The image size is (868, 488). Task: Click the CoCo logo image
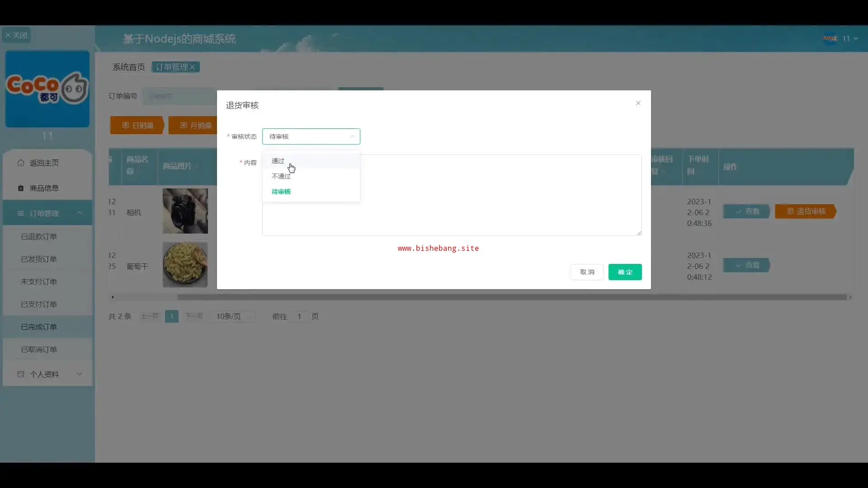[x=47, y=89]
